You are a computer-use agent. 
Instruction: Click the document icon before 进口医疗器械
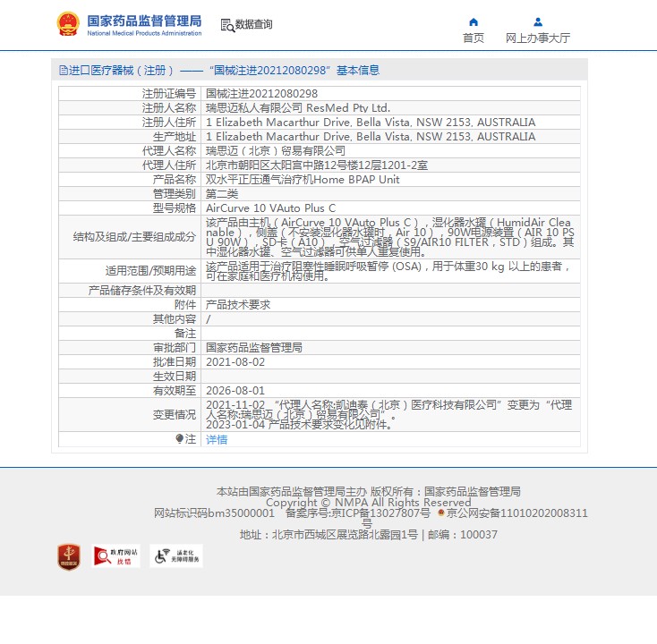tap(64, 70)
